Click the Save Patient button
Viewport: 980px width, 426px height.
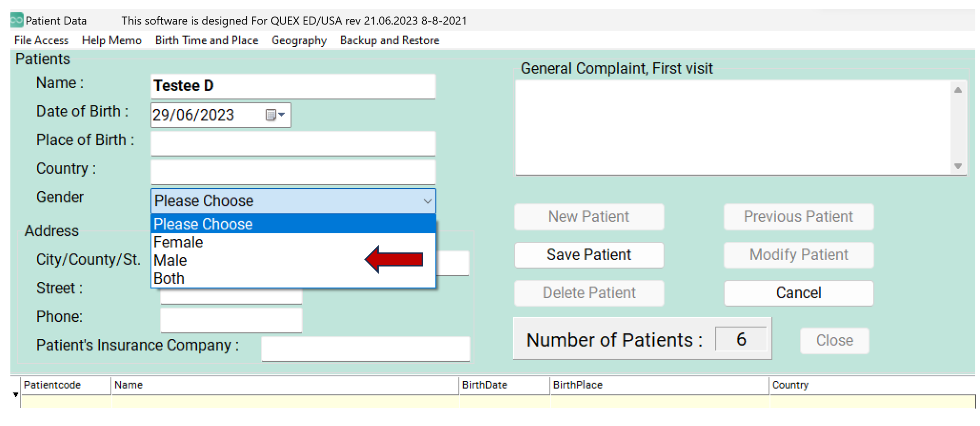tap(589, 255)
